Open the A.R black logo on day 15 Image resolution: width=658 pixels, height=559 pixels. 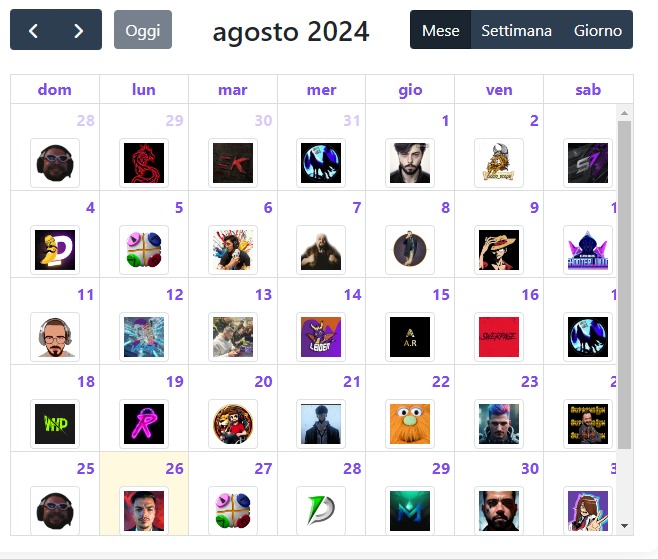click(410, 337)
